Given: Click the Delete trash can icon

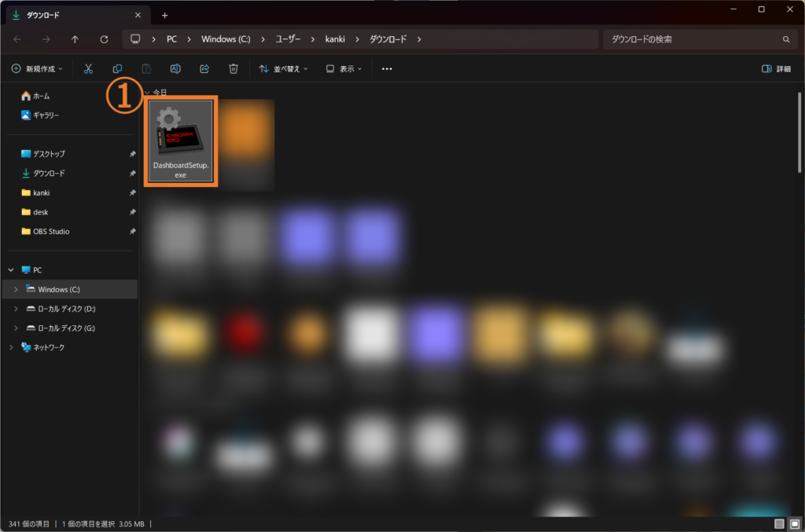Looking at the screenshot, I should (233, 69).
